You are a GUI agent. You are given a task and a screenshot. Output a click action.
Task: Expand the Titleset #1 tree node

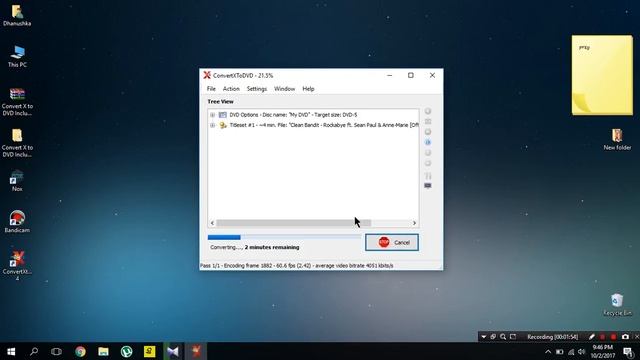coord(213,125)
